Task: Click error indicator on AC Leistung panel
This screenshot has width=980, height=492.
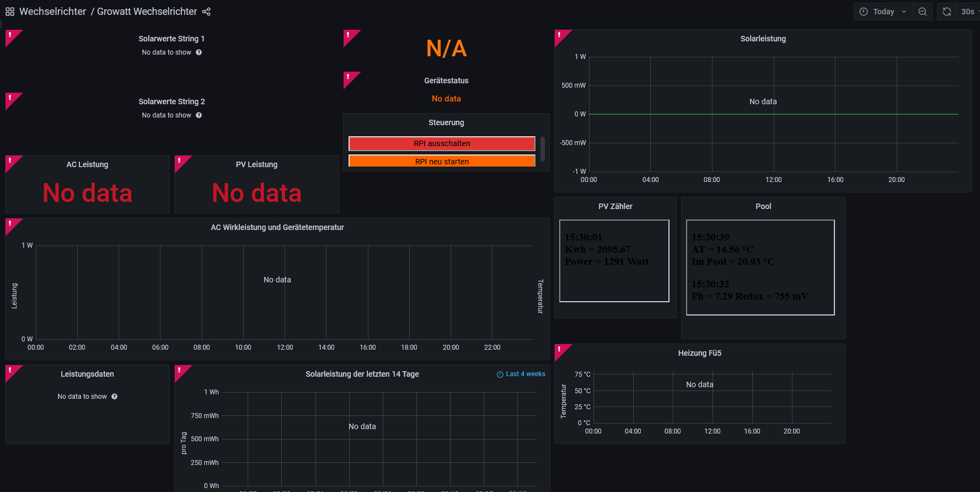Action: click(10, 161)
